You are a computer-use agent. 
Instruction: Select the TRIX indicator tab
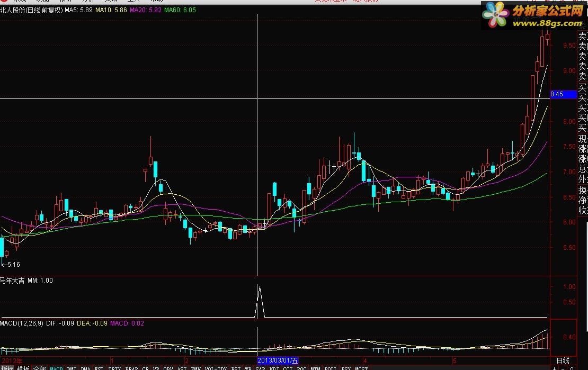(x=115, y=368)
